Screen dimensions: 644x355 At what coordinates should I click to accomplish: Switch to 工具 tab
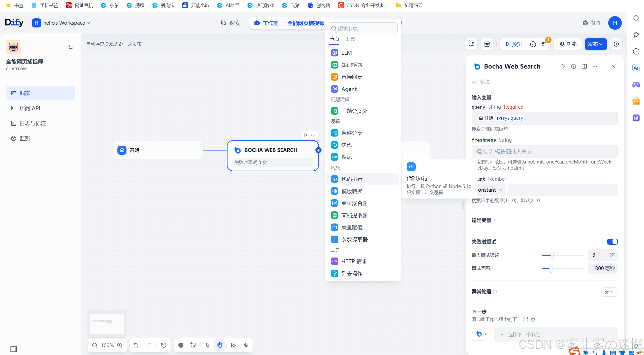click(350, 39)
